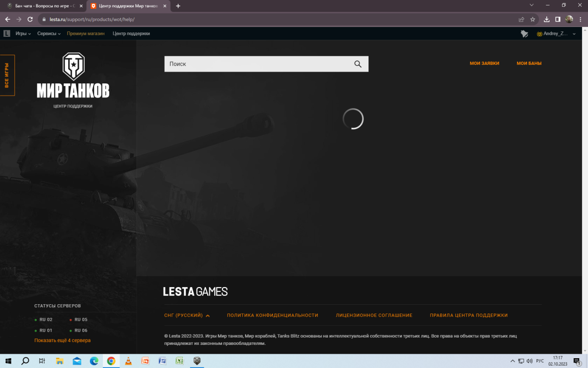Expand the СНГ (Русский) region selector
Image resolution: width=588 pixels, height=368 pixels.
(x=187, y=315)
